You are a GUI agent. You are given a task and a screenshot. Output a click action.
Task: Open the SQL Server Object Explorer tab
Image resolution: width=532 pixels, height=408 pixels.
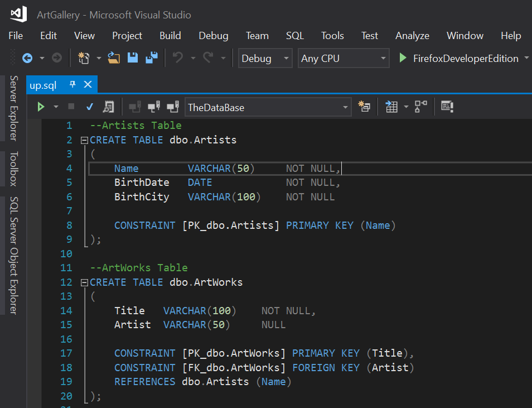(13, 256)
